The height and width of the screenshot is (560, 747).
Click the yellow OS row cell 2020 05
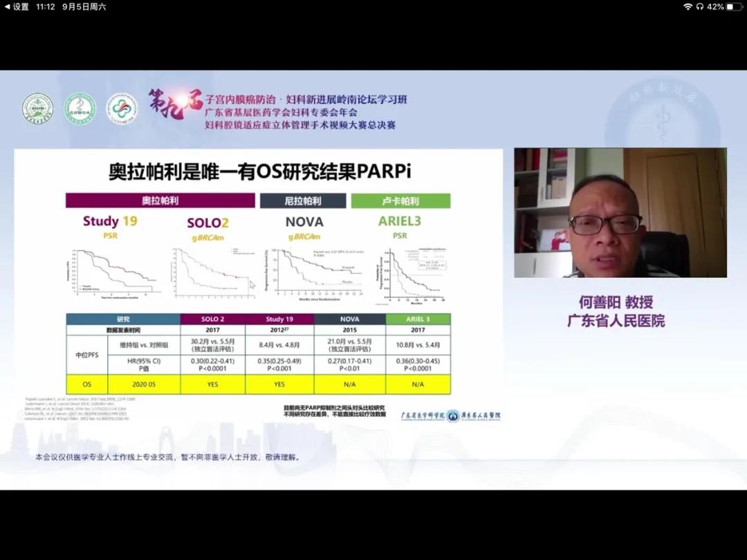(123, 384)
